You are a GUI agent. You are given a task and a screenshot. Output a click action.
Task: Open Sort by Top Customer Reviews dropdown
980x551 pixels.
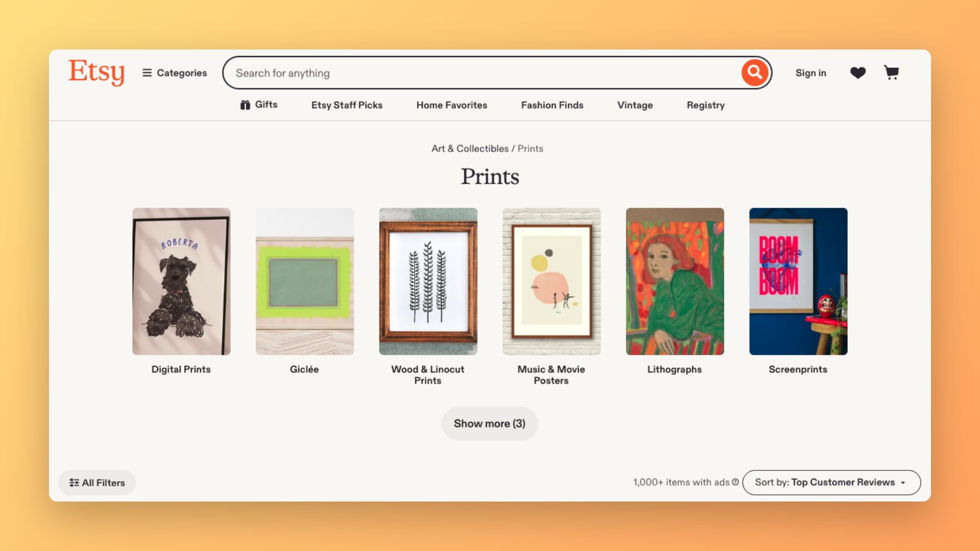(x=831, y=483)
